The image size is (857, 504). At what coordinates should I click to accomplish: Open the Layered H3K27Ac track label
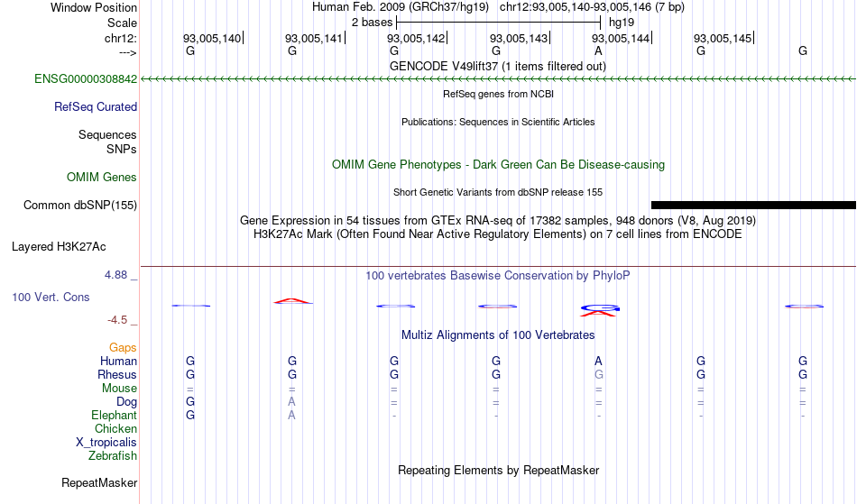tap(59, 247)
